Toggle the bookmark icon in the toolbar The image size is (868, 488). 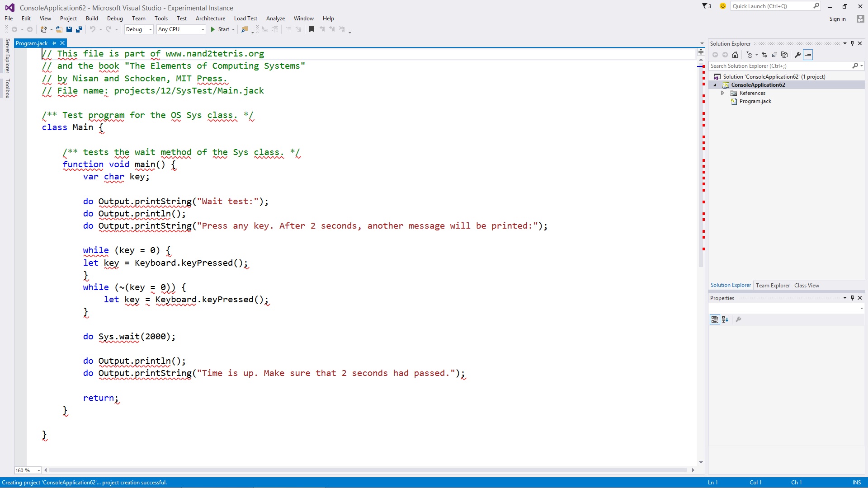(311, 29)
